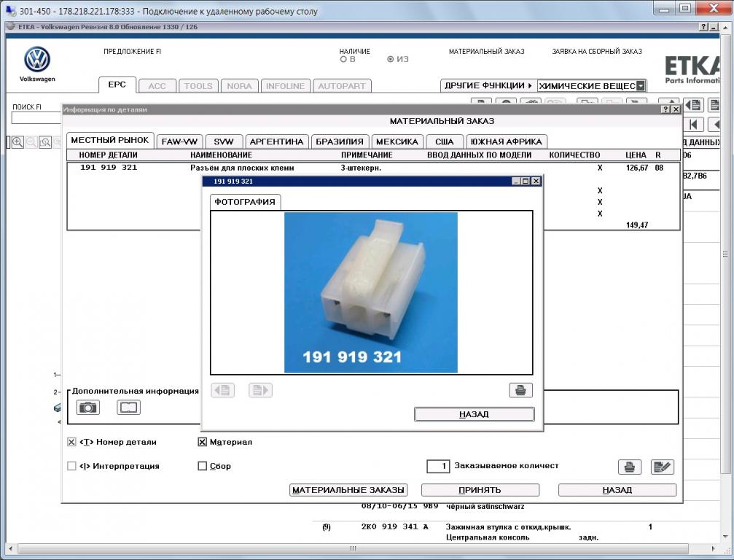Select the INFOLINE tab
Image resolution: width=734 pixels, height=560 pixels.
point(286,86)
